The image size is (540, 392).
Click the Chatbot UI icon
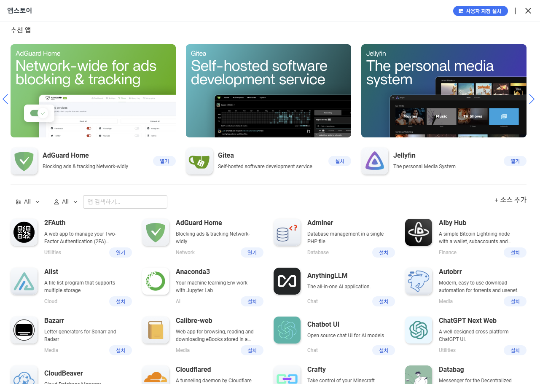click(x=287, y=330)
